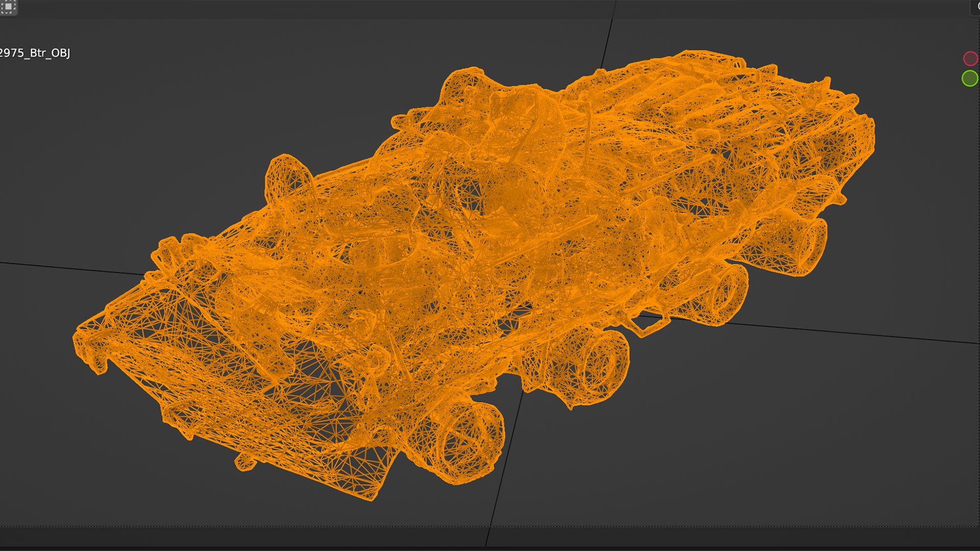
Task: Select the Select Box tool icon
Action: point(8,7)
